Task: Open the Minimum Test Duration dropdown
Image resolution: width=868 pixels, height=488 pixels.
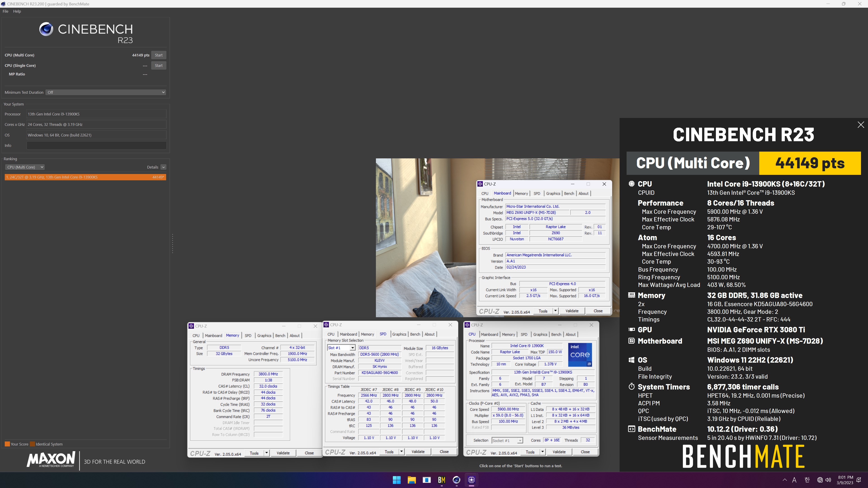Action: click(x=106, y=92)
